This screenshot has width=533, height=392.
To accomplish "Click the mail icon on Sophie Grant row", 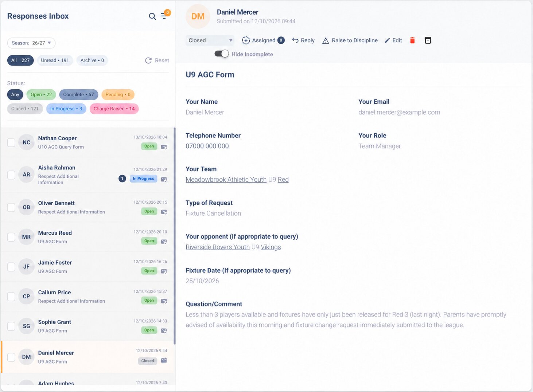I will (x=164, y=330).
